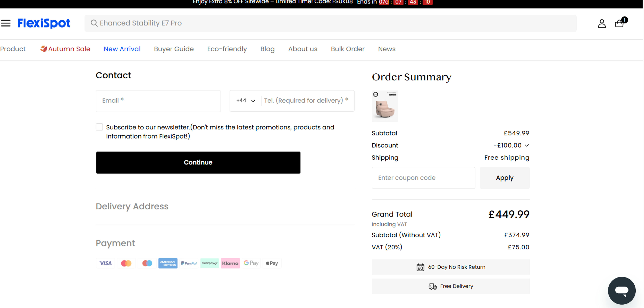Select the Clearpay payment icon

[x=209, y=263]
